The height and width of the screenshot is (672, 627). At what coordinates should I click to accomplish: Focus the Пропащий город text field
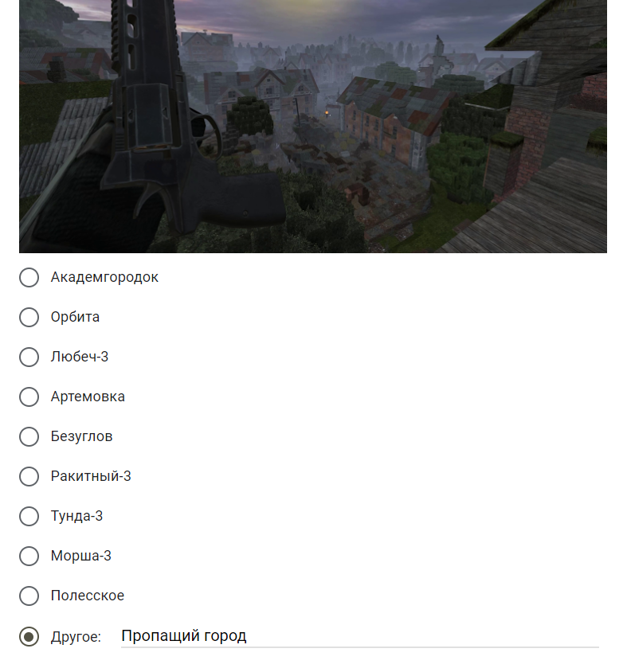pos(360,636)
